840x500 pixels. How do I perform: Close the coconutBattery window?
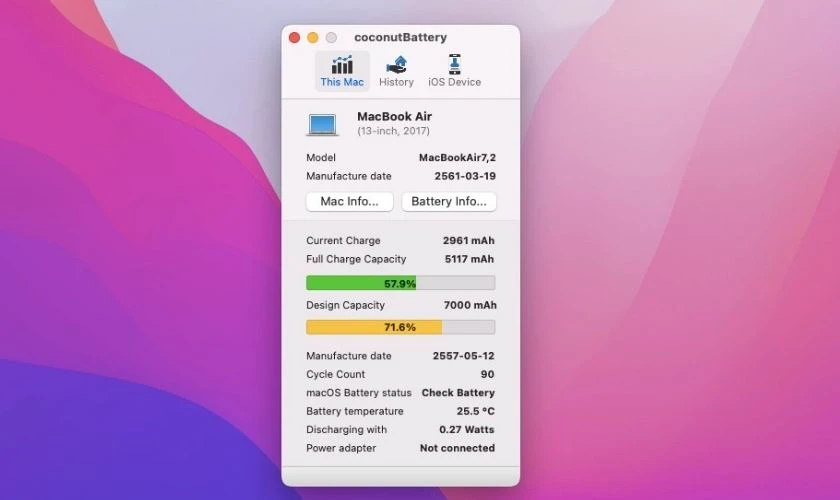294,38
